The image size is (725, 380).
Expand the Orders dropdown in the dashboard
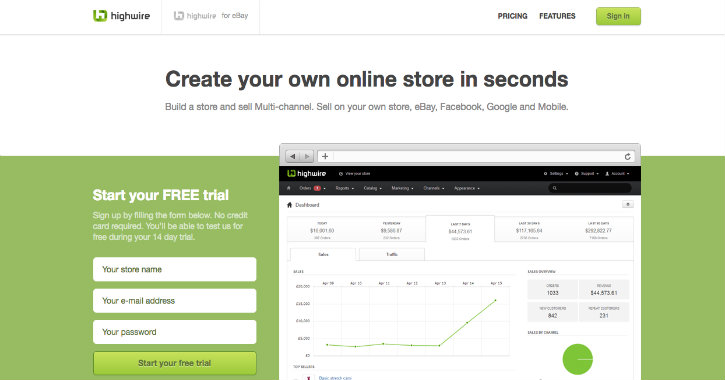click(313, 188)
